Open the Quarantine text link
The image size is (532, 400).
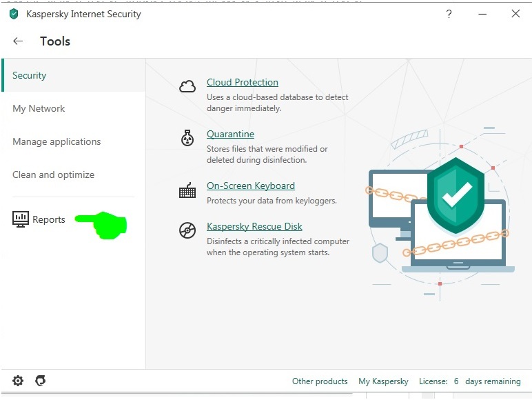point(230,134)
